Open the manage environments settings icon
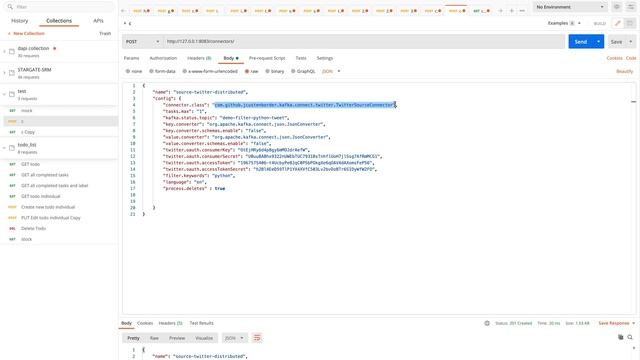The image size is (640, 360). (x=631, y=7)
